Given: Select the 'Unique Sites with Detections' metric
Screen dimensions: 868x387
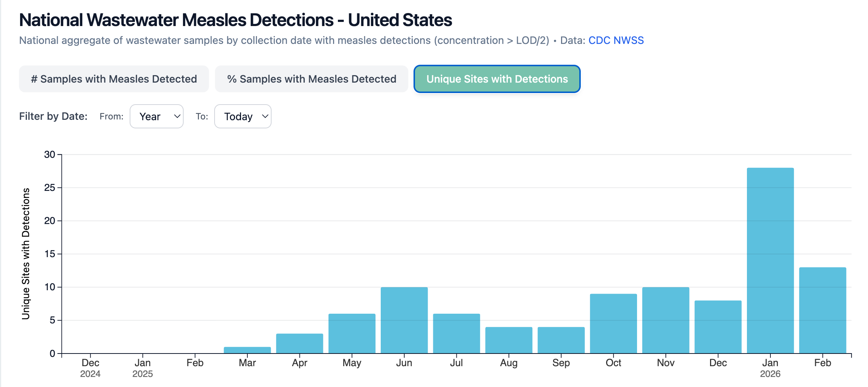Looking at the screenshot, I should pos(497,79).
